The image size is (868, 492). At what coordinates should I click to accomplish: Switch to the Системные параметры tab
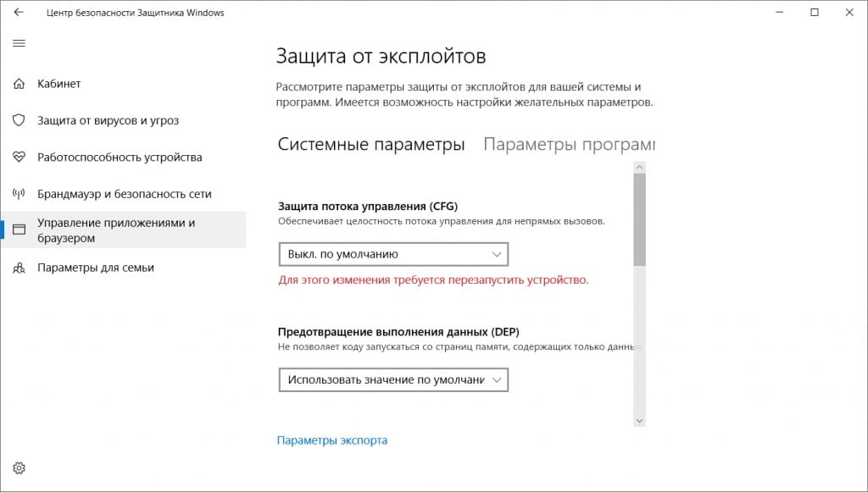coord(371,144)
